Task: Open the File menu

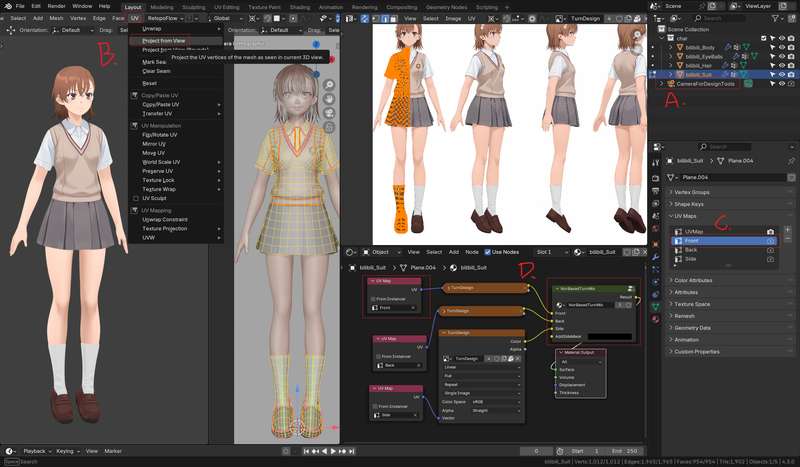Action: pos(20,6)
